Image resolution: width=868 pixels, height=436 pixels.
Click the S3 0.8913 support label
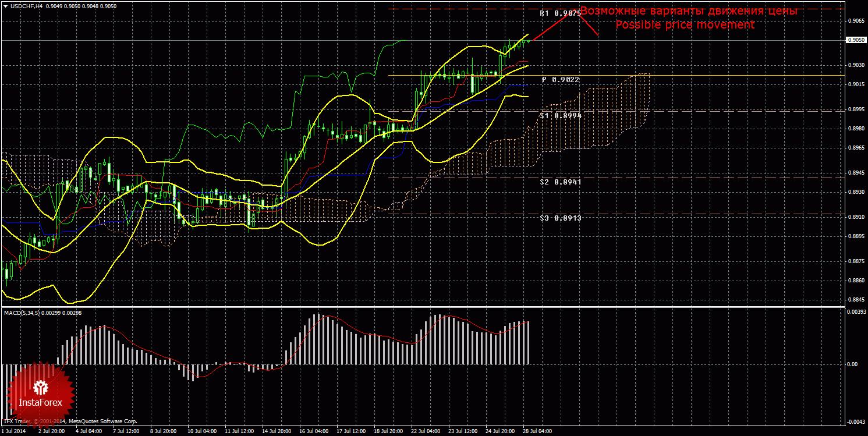pyautogui.click(x=561, y=218)
